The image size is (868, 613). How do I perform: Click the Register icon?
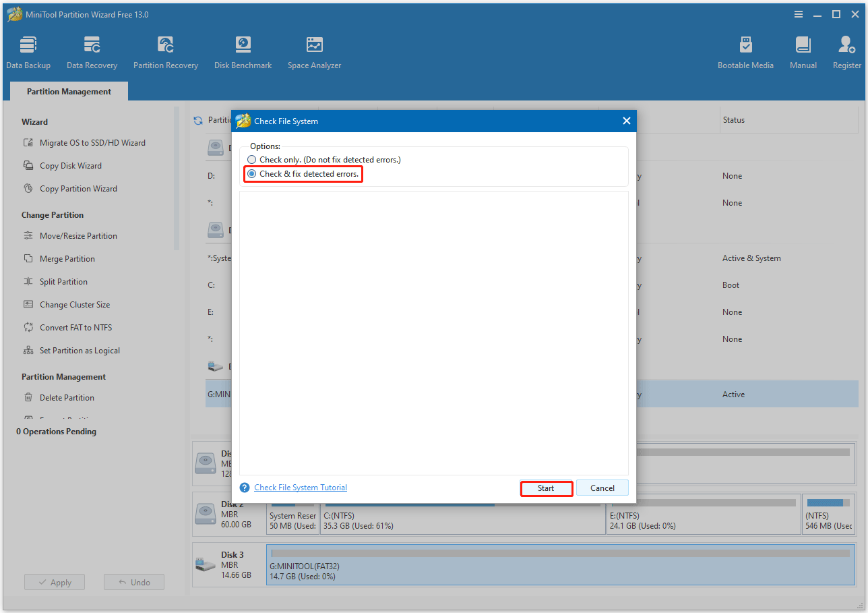846,53
